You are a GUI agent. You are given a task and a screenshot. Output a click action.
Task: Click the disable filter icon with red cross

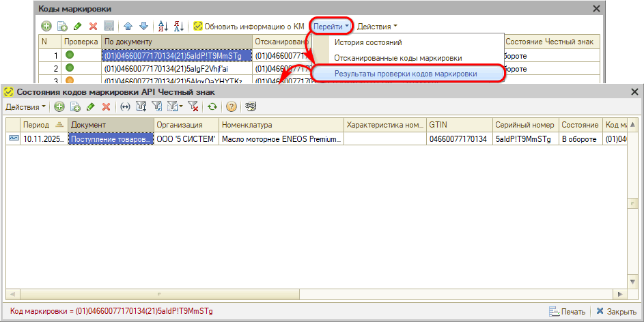click(x=193, y=107)
